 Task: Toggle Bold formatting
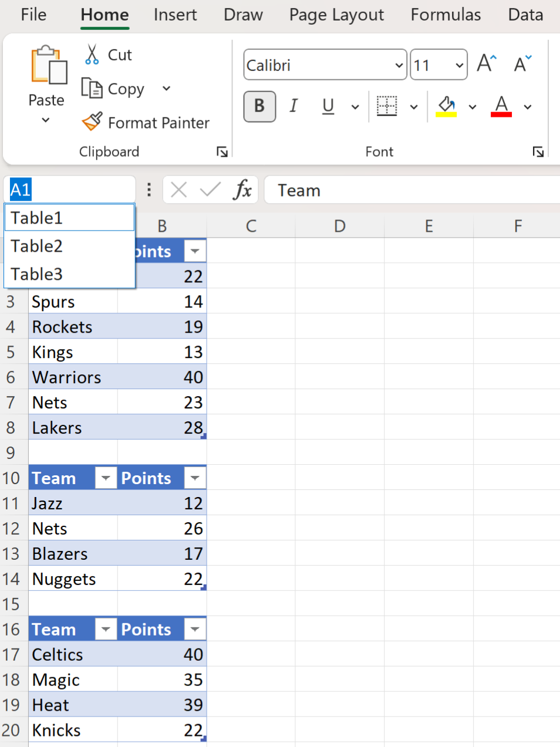tap(259, 107)
